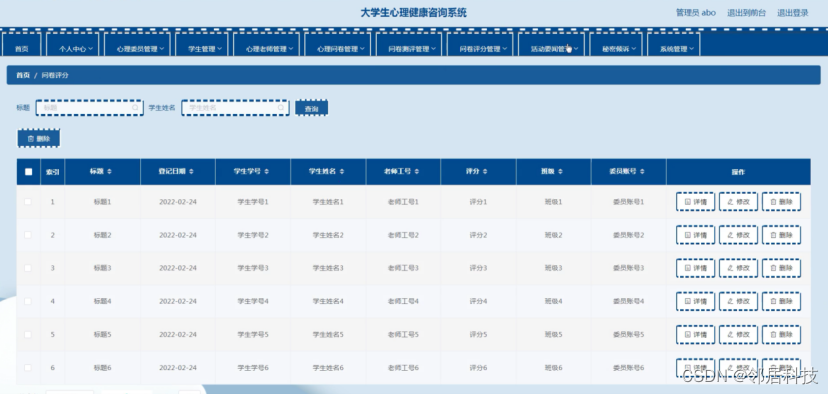834x394 pixels.
Task: Click the 管理员 abo account label
Action: point(696,13)
